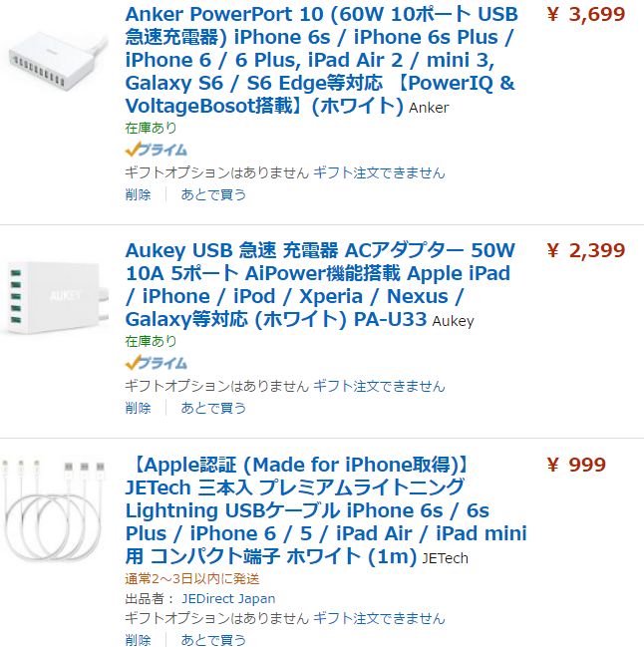Click あとで買う for the JETech cables
Screen dimensions: 644x647
pyautogui.click(x=213, y=639)
